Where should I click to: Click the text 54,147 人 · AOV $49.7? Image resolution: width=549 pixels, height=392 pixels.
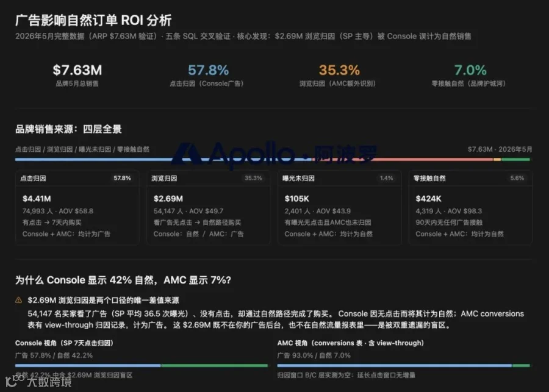pos(188,211)
